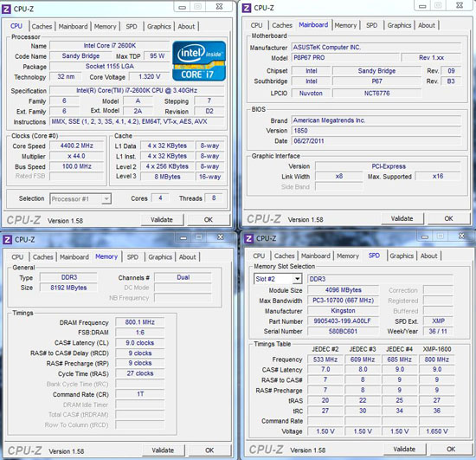Click Validate in the CPU tab window
The height and width of the screenshot is (460, 476).
click(x=162, y=220)
